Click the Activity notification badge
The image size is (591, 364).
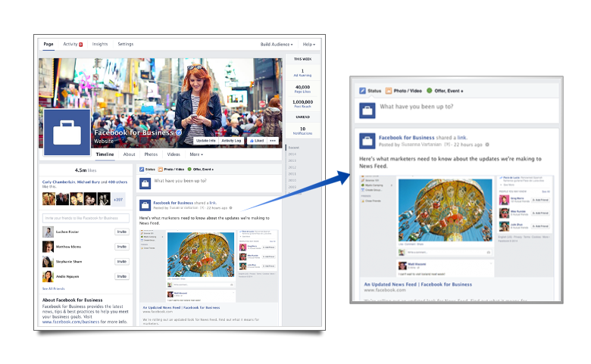tap(81, 45)
